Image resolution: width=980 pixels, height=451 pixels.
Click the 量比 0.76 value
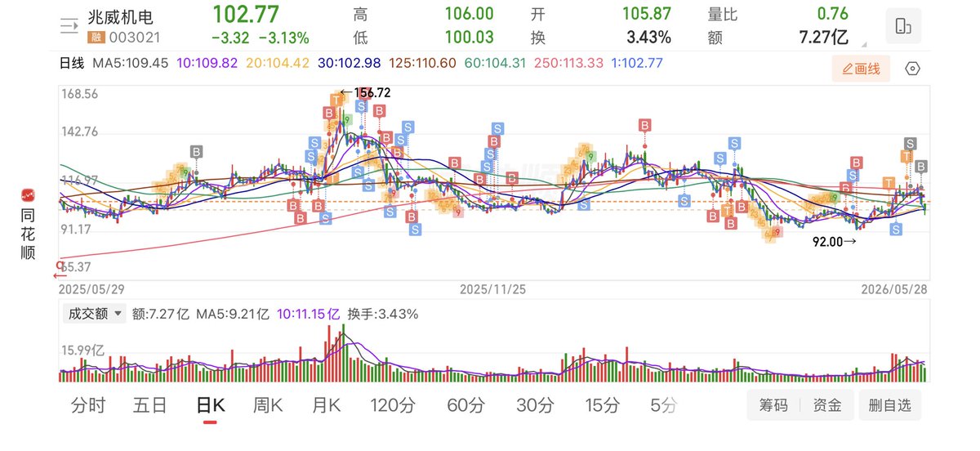coord(832,14)
